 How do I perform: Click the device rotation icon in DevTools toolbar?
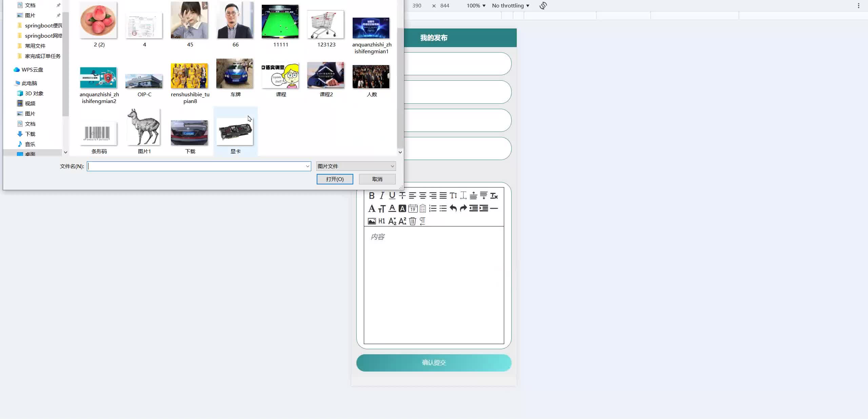tap(543, 5)
